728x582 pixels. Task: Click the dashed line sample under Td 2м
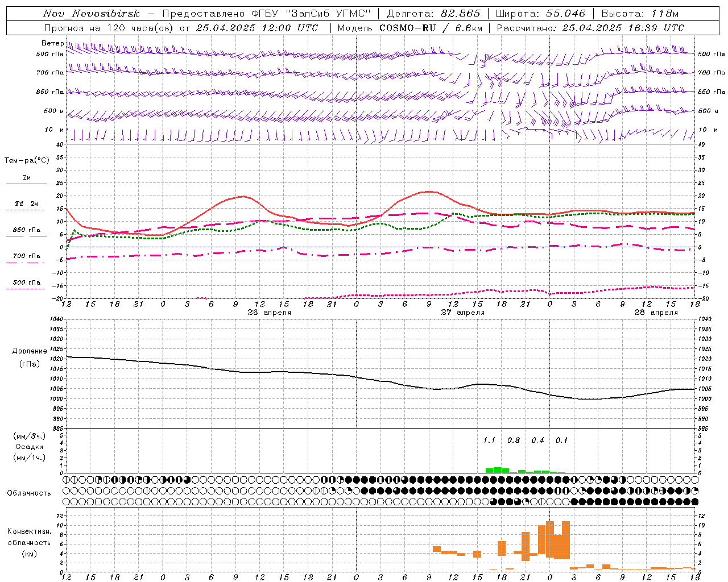coord(26,210)
